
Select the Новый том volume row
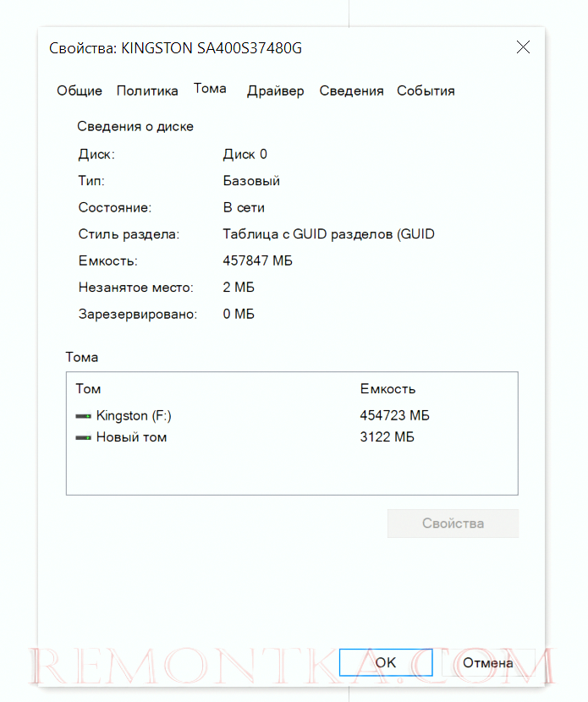[x=292, y=437]
